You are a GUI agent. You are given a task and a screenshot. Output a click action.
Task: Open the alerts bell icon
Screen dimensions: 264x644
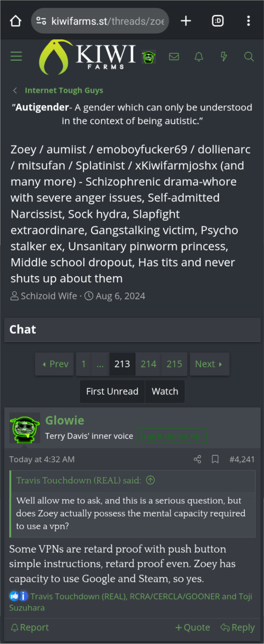coord(199,57)
